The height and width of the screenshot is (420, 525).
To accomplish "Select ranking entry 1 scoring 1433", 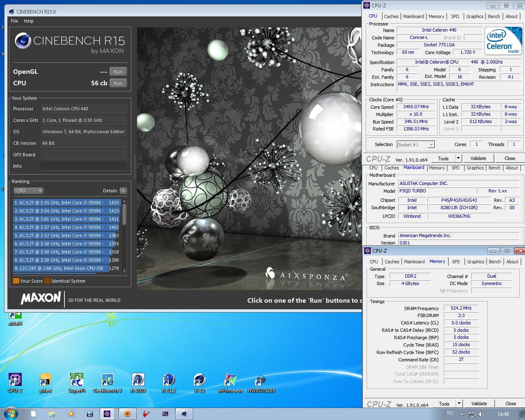I will (x=66, y=203).
